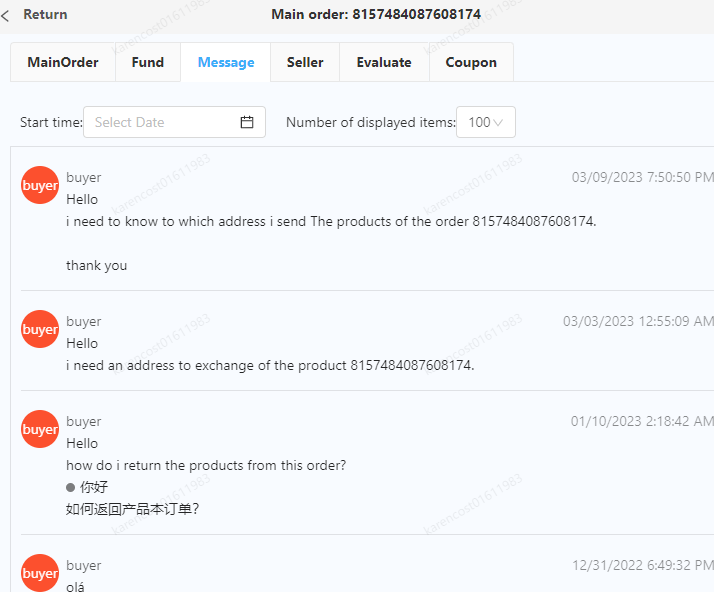Click the gray dot before 你好 translation
This screenshot has height=592, width=714.
point(71,487)
